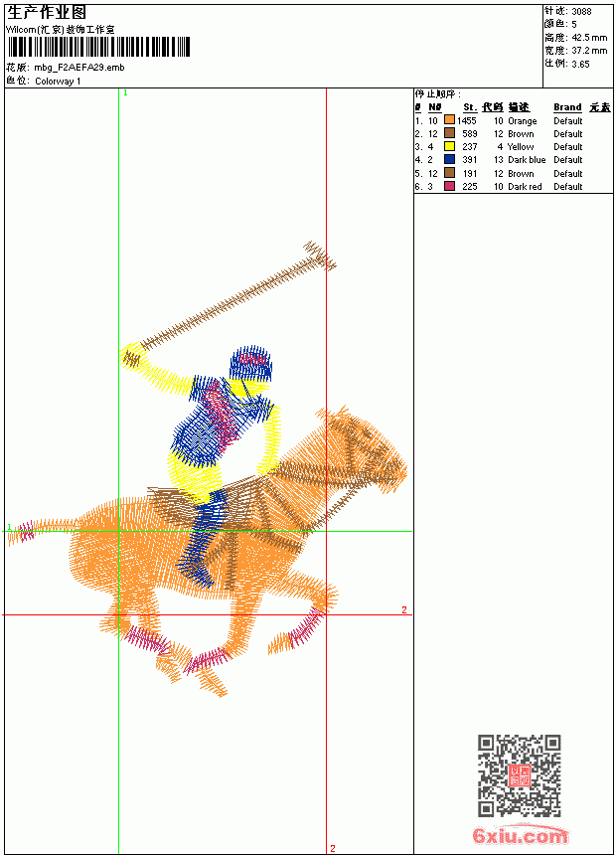This screenshot has width=616, height=855.
Task: Click the barcode below the Wilcom heading
Action: [x=98, y=47]
